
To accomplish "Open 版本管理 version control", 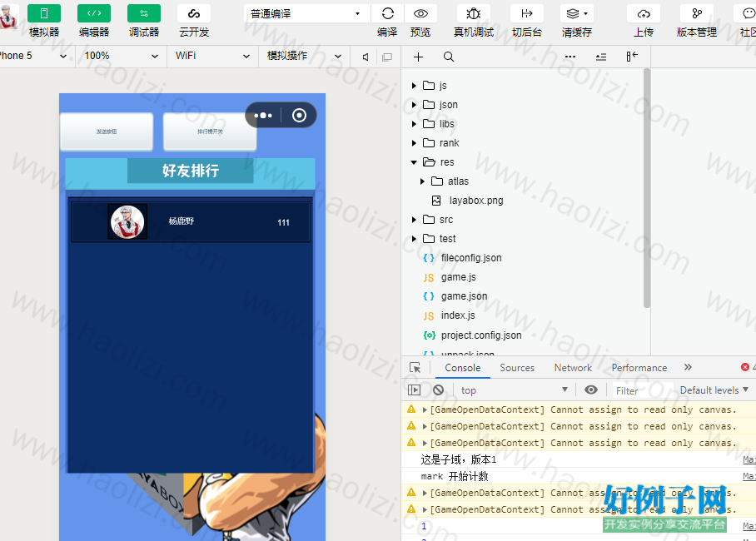I will point(697,13).
